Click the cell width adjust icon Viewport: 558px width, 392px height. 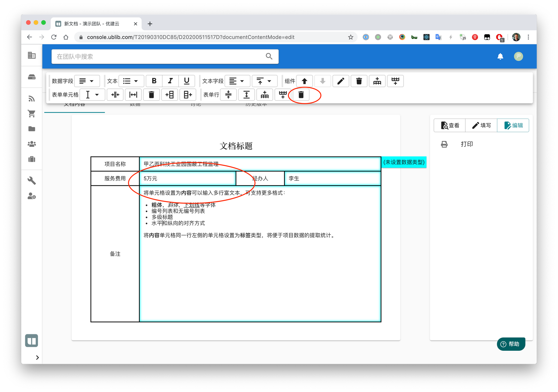(x=133, y=95)
